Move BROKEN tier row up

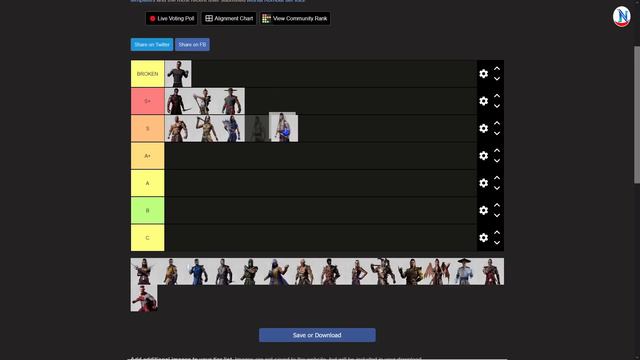[x=497, y=69]
